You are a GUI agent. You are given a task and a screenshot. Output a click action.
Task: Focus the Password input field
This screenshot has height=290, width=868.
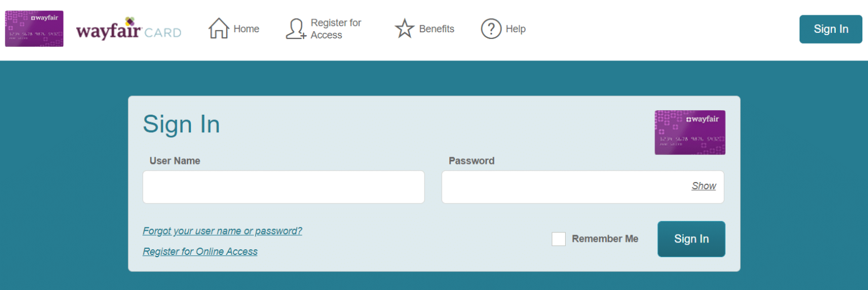pyautogui.click(x=583, y=187)
